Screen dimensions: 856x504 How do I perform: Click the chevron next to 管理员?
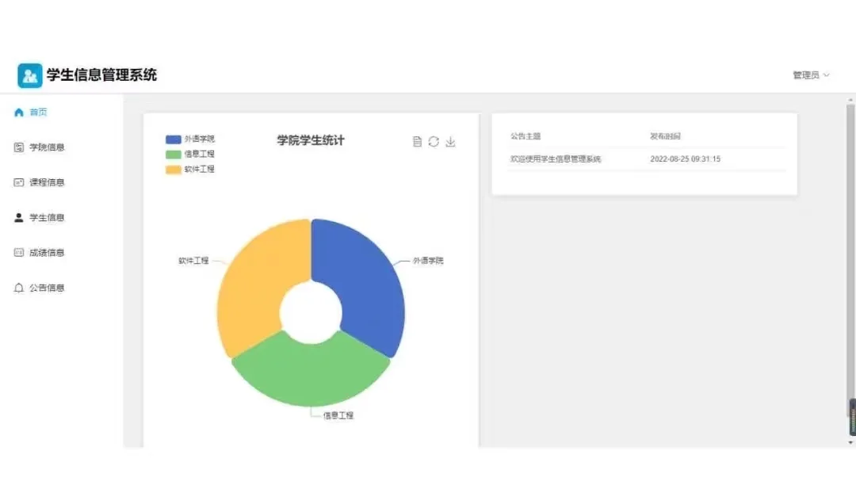pos(827,74)
